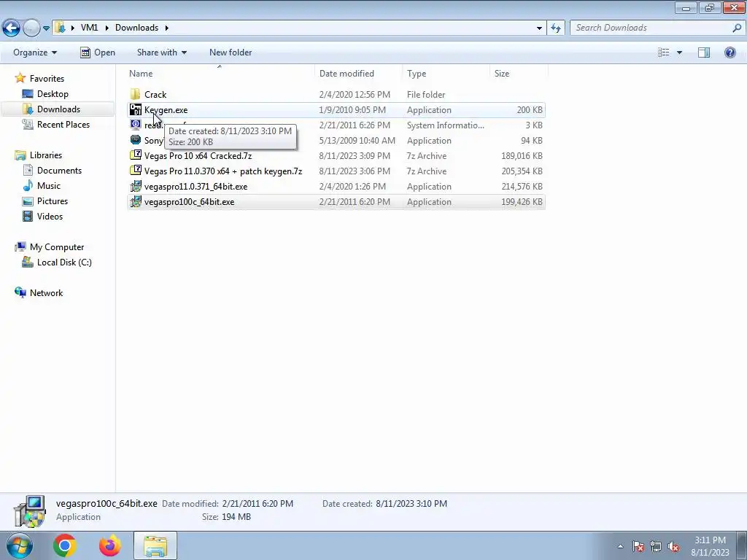Image resolution: width=747 pixels, height=560 pixels.
Task: Click the Forward navigation arrow
Action: coord(31,28)
